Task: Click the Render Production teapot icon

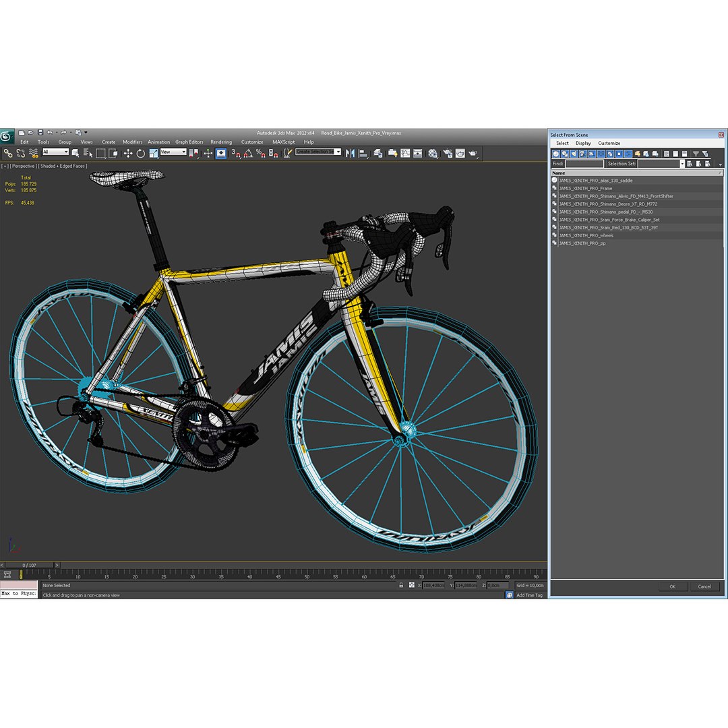Action: pos(473,153)
